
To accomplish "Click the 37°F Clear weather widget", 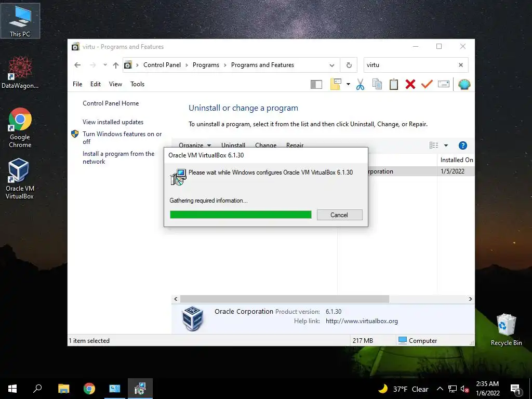I will click(403, 389).
